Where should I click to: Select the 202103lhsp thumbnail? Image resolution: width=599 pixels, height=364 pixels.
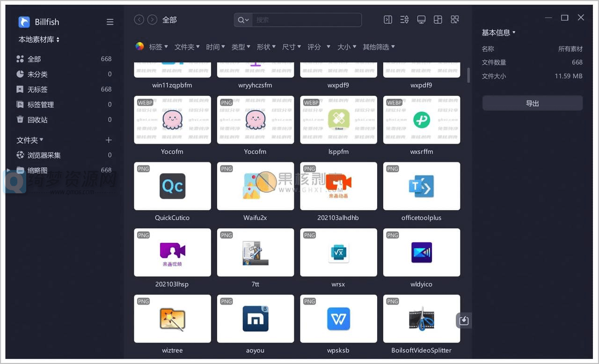coord(172,253)
